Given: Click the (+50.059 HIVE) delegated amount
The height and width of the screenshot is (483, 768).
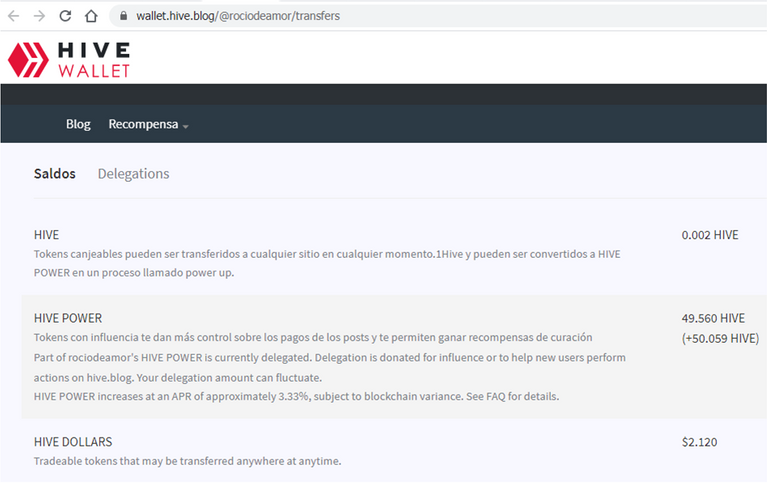Looking at the screenshot, I should [720, 338].
